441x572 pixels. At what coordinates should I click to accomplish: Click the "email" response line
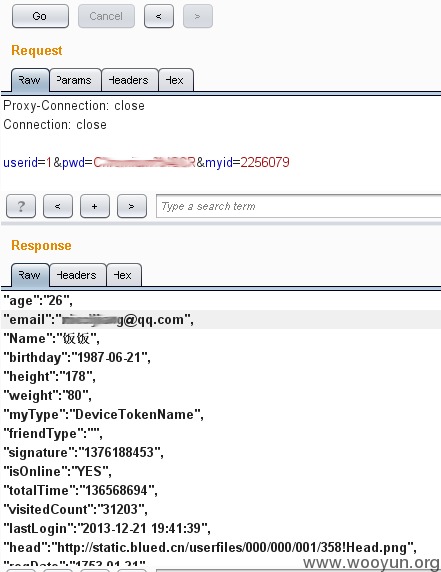98,320
